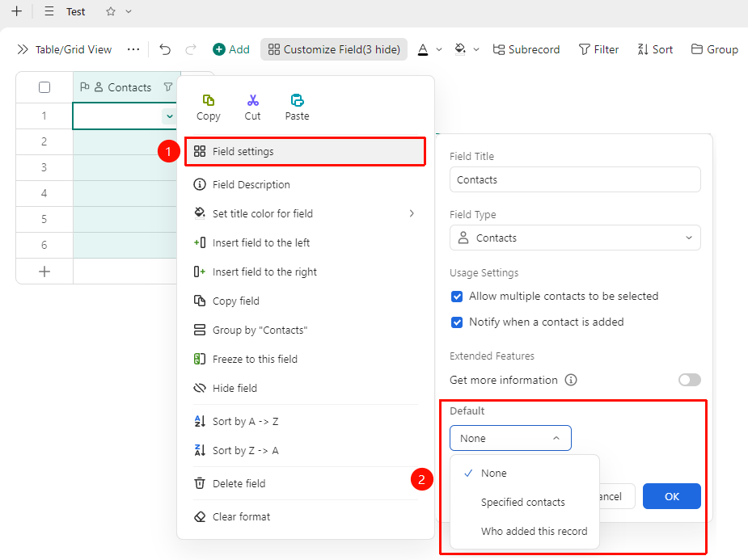748x560 pixels.
Task: Click the Field Title input containing Contacts
Action: pos(575,179)
